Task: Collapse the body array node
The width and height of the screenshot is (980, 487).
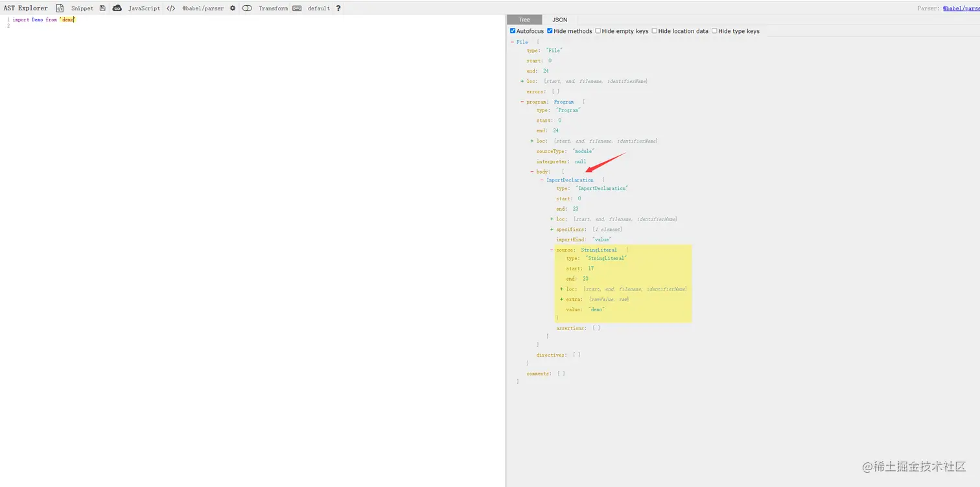Action: (532, 172)
